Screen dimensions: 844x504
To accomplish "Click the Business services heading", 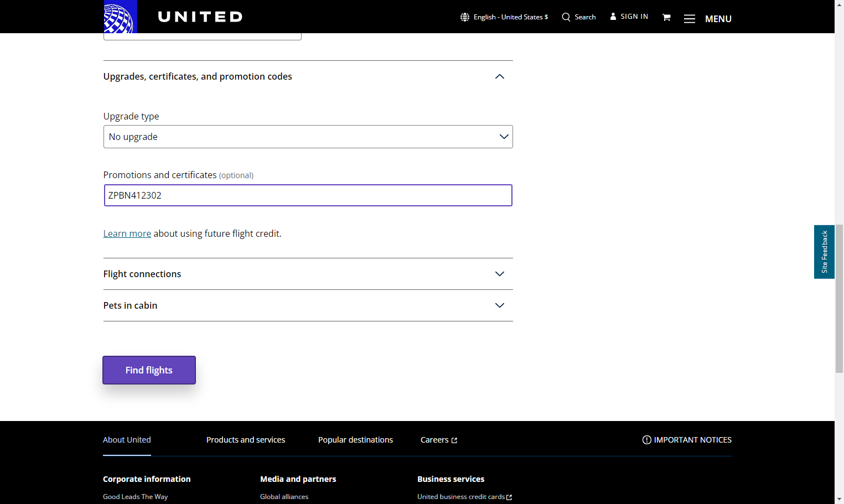I will [451, 479].
